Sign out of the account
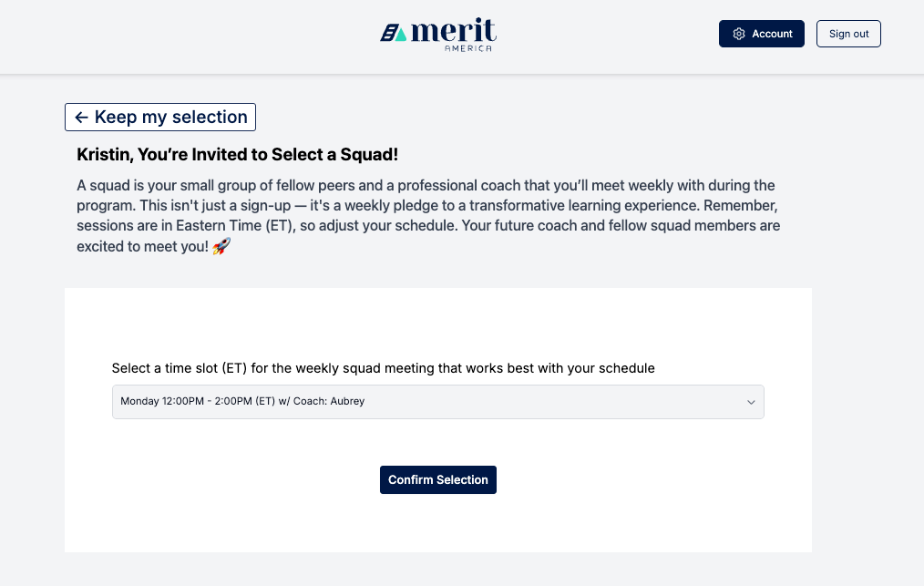This screenshot has width=924, height=586. 848,34
